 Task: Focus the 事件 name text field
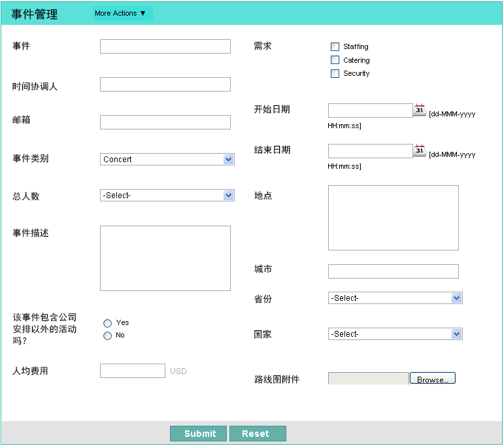pos(165,46)
